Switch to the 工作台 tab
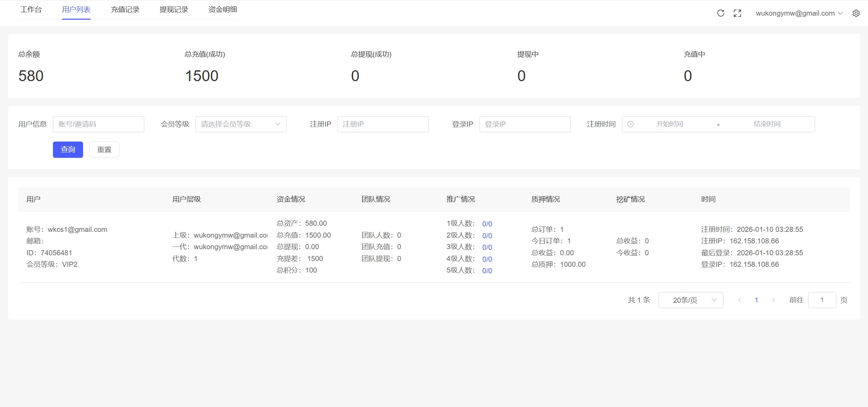The image size is (868, 407). click(31, 10)
